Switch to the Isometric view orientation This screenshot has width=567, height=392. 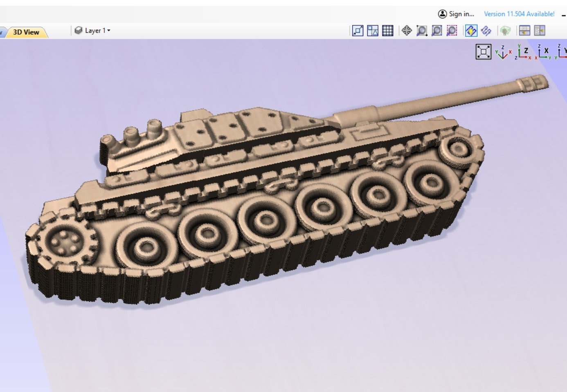click(x=504, y=52)
